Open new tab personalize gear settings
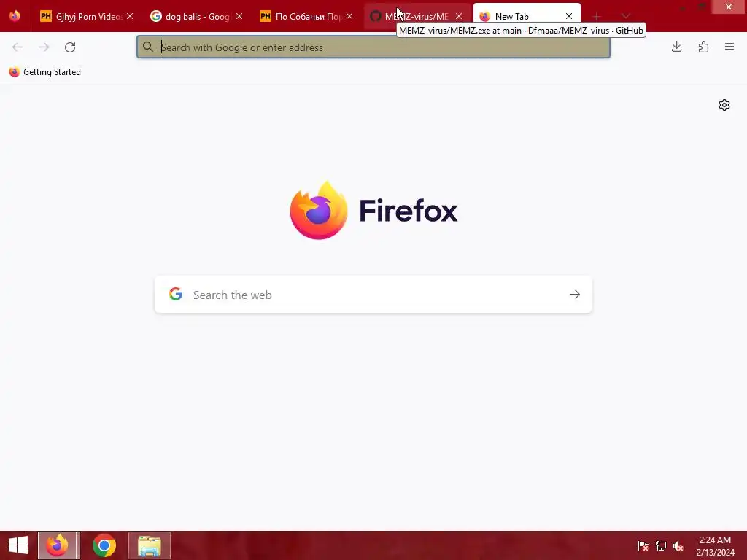Viewport: 747px width, 560px height. click(x=724, y=105)
